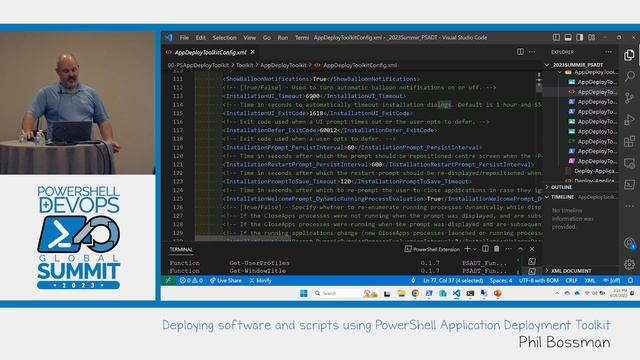Image resolution: width=640 pixels, height=360 pixels.
Task: Open Explorer panel more actions
Action: pos(609,52)
